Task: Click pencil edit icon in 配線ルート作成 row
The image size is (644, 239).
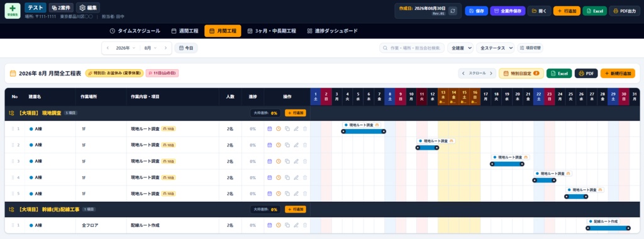Action: pyautogui.click(x=296, y=225)
